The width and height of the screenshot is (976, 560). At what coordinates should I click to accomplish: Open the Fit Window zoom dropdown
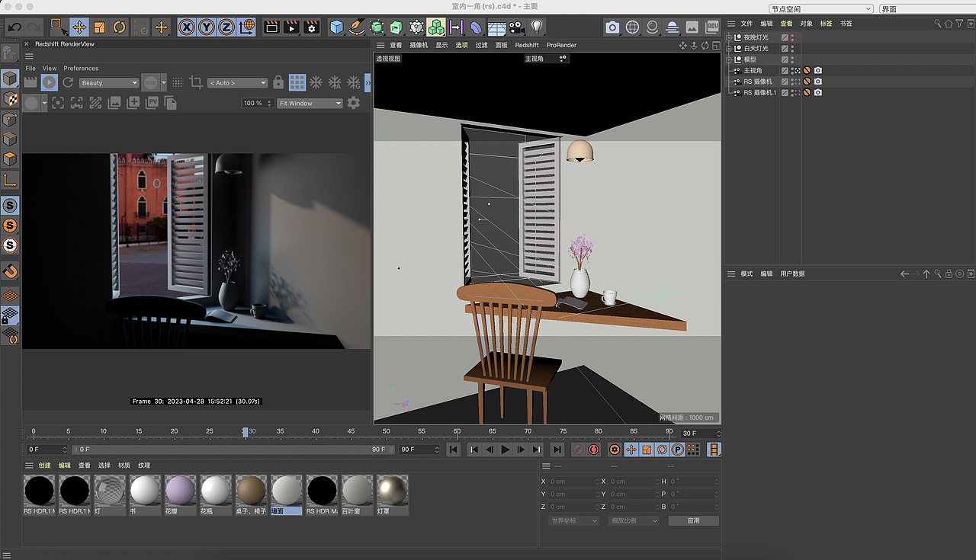click(310, 104)
